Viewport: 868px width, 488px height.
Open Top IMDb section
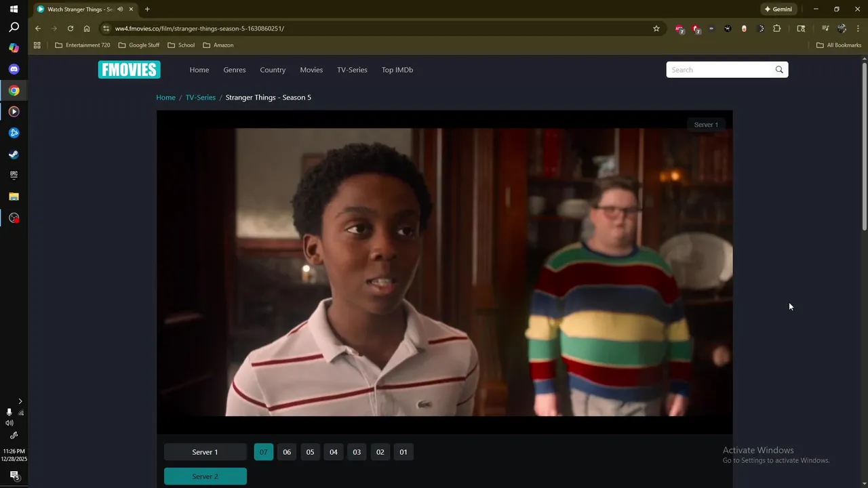[397, 70]
